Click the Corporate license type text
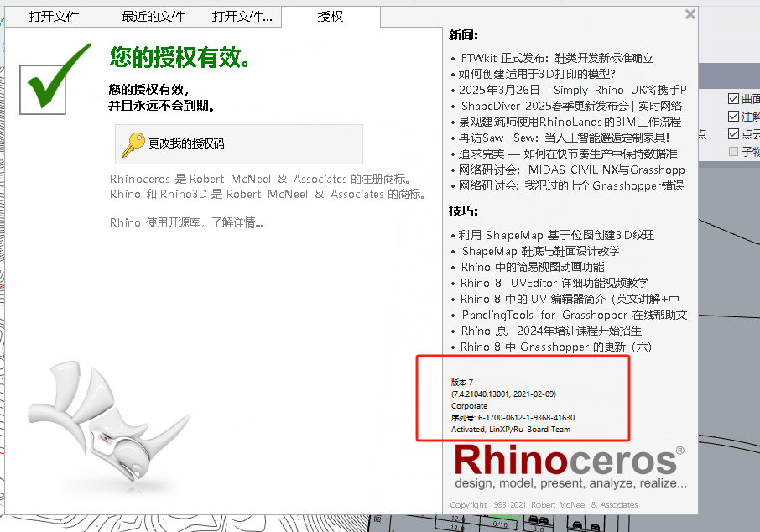Image resolution: width=760 pixels, height=532 pixels. click(x=469, y=406)
